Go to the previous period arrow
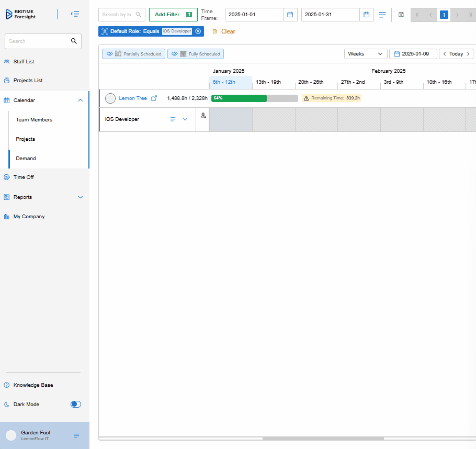Viewport: 476px width, 449px height. 445,54
